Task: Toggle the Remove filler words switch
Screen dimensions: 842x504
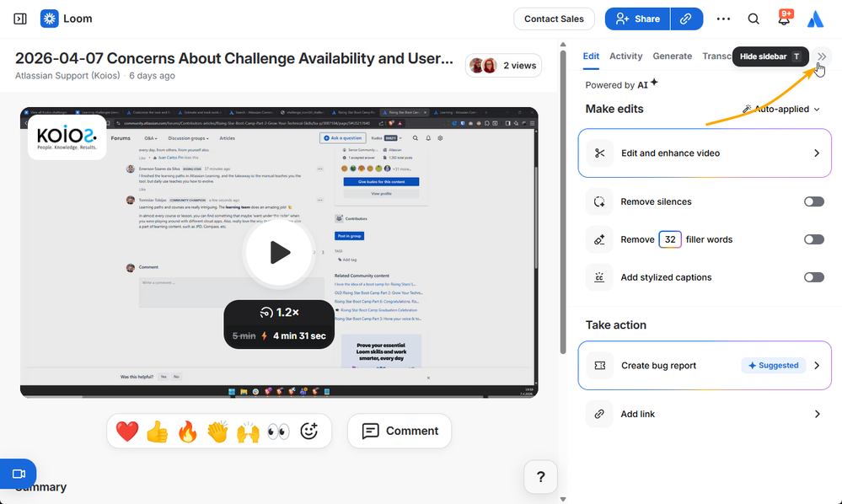Action: pos(814,239)
